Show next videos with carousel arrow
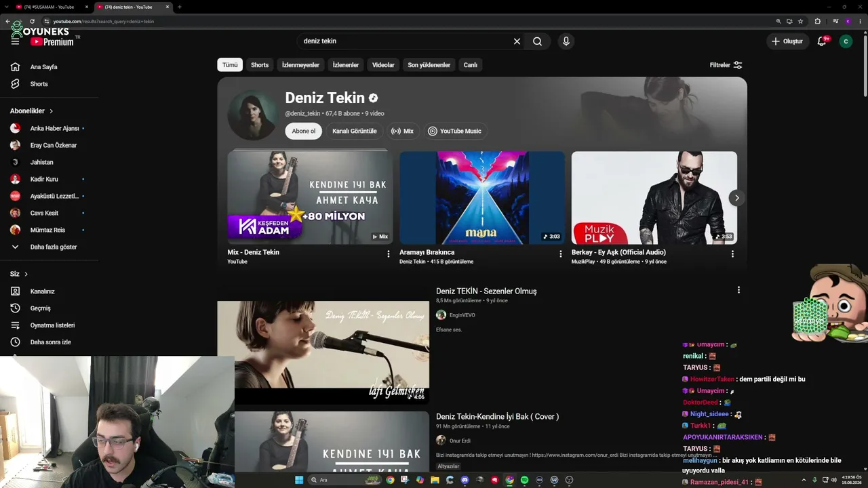The width and height of the screenshot is (868, 488). (736, 198)
